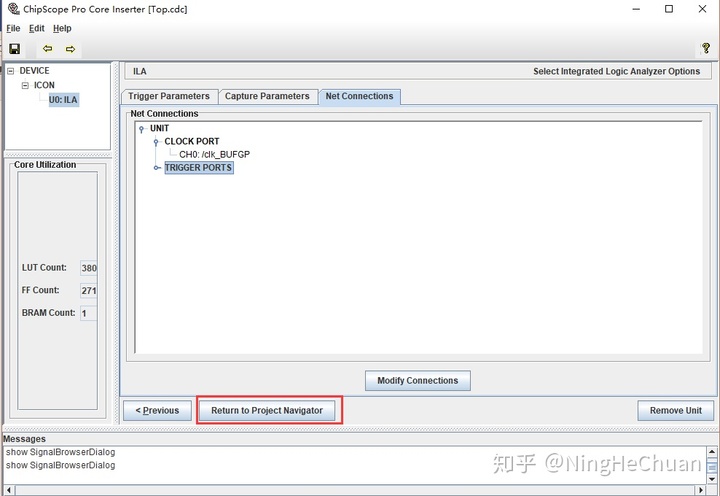Screen dimensions: 720x496
Task: Collapse the ICON tree node
Action: 25,85
